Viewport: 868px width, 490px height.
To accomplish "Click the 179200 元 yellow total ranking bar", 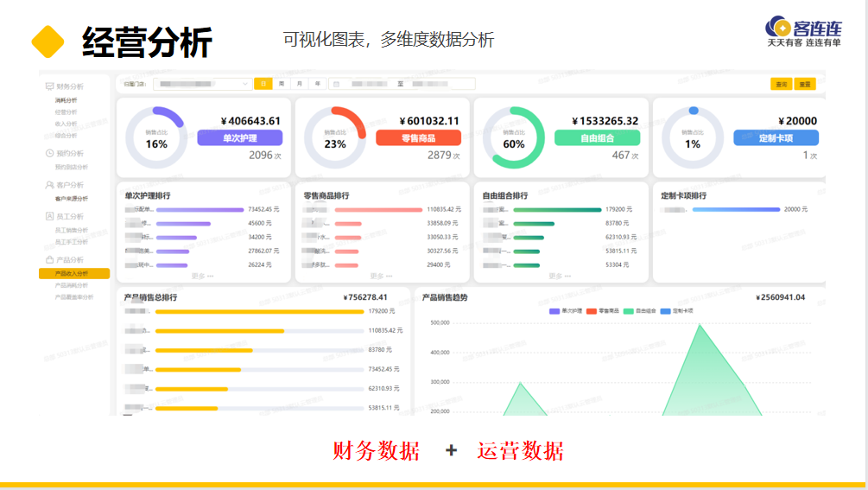I will pos(260,312).
